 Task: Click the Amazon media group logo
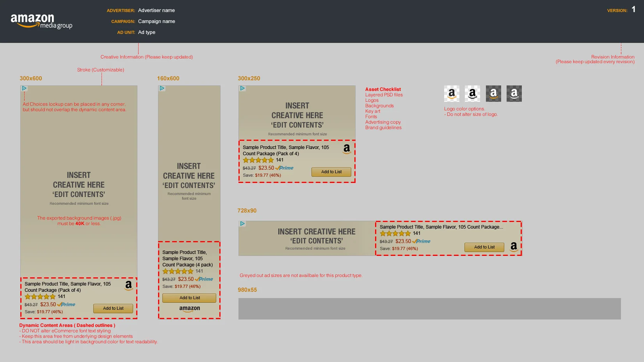click(41, 20)
